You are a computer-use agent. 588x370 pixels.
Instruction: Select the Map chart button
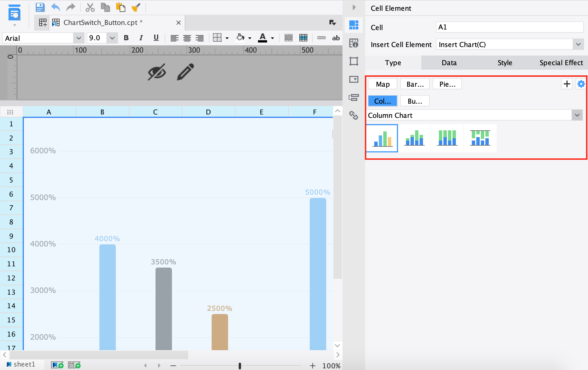click(x=382, y=84)
